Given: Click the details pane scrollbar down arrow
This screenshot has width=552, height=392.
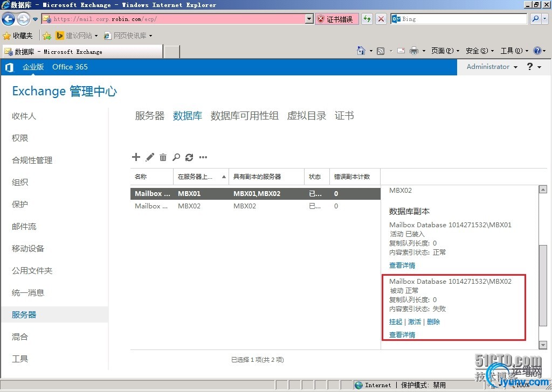Looking at the screenshot, I should click(543, 345).
